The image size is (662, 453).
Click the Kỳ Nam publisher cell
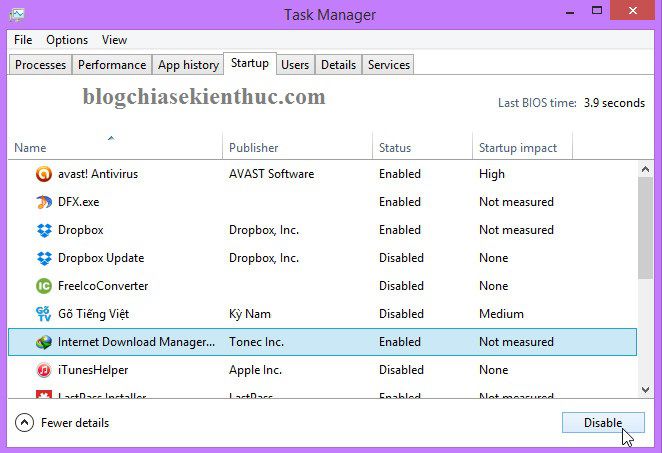(x=250, y=314)
